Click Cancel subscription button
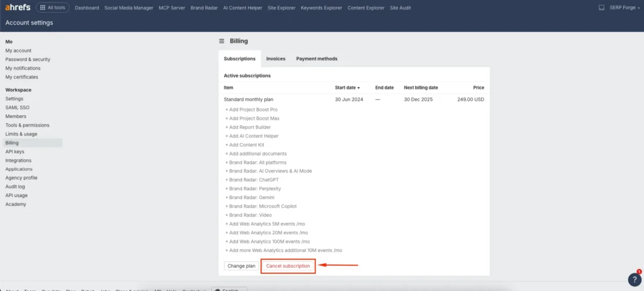Image resolution: width=644 pixels, height=291 pixels. [288, 266]
